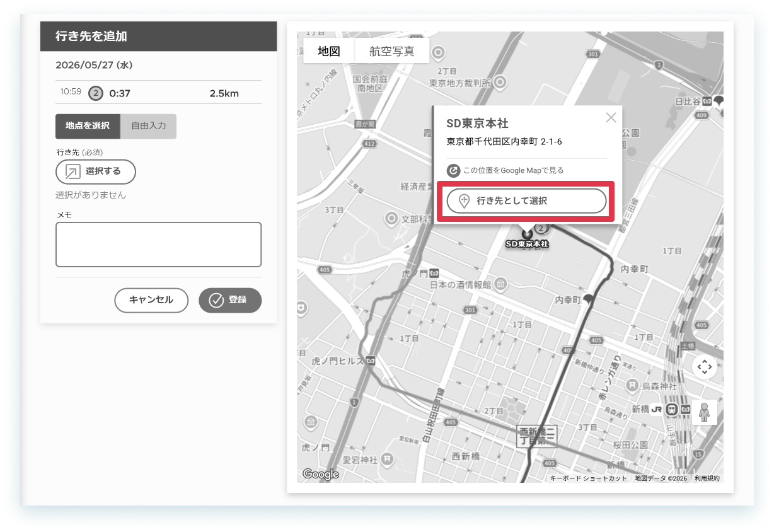
Task: Click the 登録 button
Action: 230,300
